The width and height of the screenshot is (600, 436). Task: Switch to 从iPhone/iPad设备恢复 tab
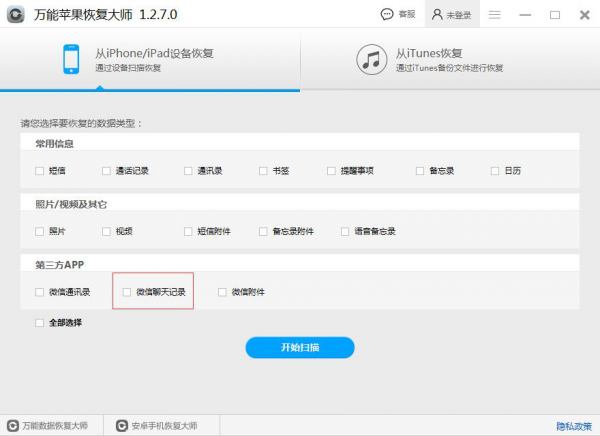click(x=150, y=60)
